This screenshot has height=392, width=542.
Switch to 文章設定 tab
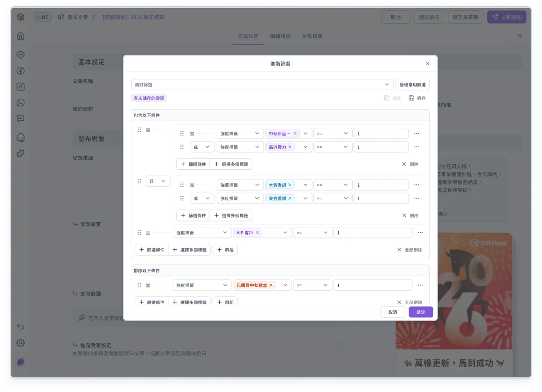(x=248, y=36)
